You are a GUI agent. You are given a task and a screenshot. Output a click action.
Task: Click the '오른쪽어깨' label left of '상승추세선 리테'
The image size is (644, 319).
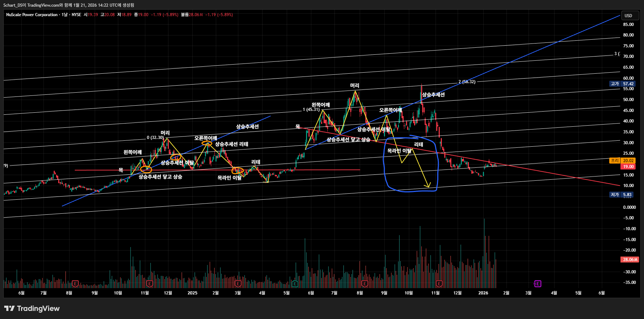[206, 138]
